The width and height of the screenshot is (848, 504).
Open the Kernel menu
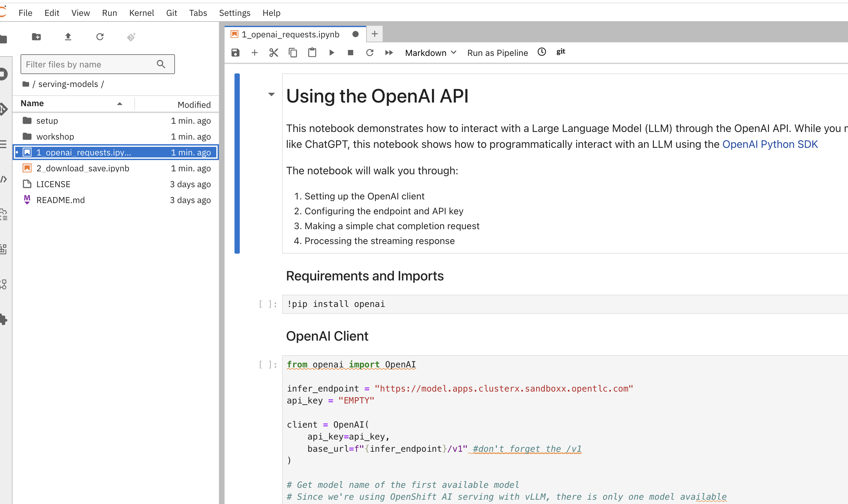click(141, 13)
